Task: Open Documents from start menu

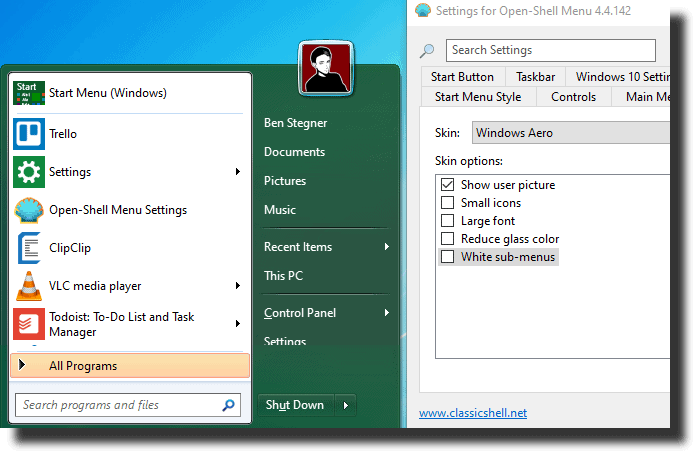Action: 294,152
